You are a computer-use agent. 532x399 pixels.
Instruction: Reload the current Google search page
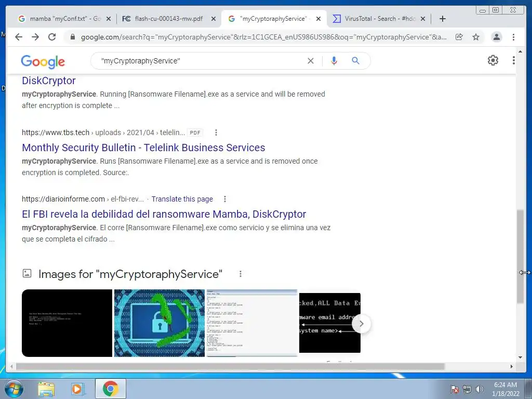(x=52, y=37)
